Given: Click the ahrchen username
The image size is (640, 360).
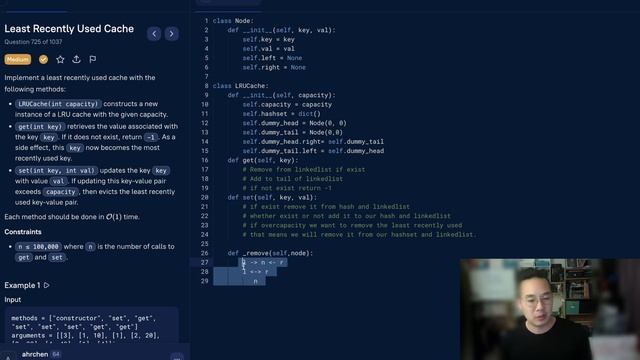Looking at the screenshot, I should (35, 354).
